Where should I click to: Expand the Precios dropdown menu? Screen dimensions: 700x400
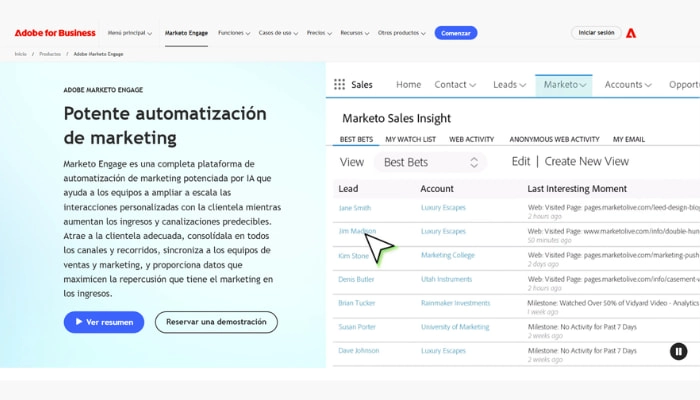319,33
